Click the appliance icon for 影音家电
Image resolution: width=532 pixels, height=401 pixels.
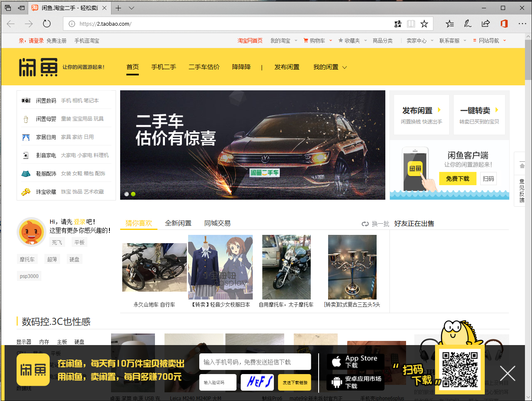tap(26, 155)
